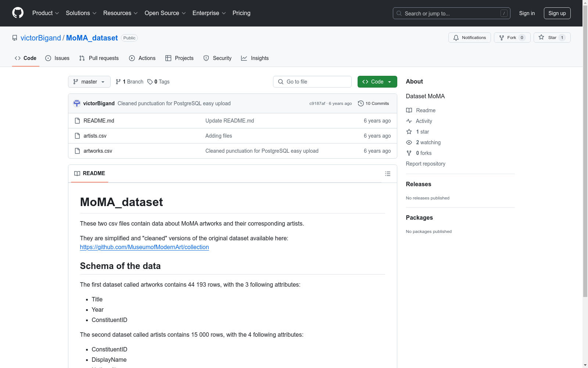Open the green Code dropdown button

pos(377,82)
